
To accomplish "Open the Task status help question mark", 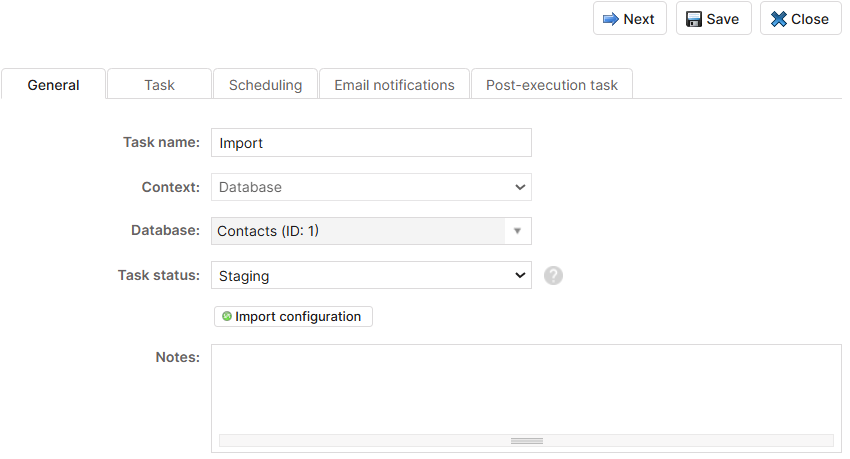I will [554, 275].
